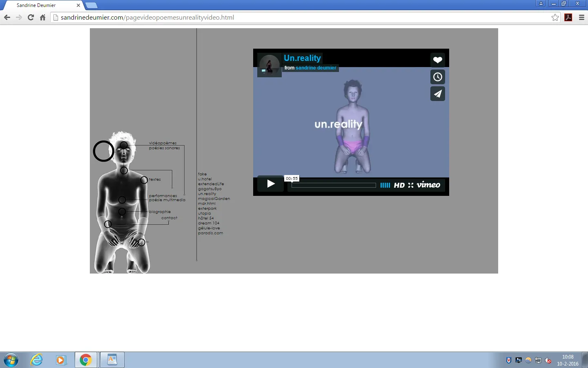Open the sandrine deumier author link
The image size is (588, 368).
click(x=316, y=68)
